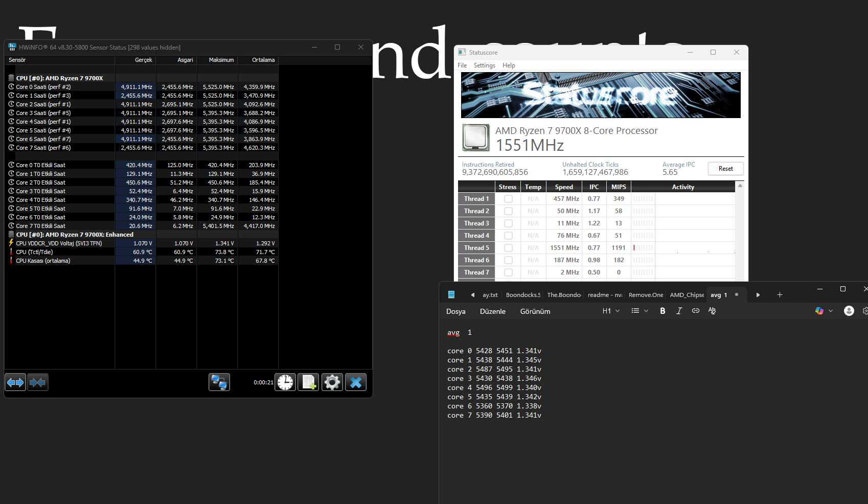Enable stress for Thread 7
The width and height of the screenshot is (868, 504).
click(508, 272)
